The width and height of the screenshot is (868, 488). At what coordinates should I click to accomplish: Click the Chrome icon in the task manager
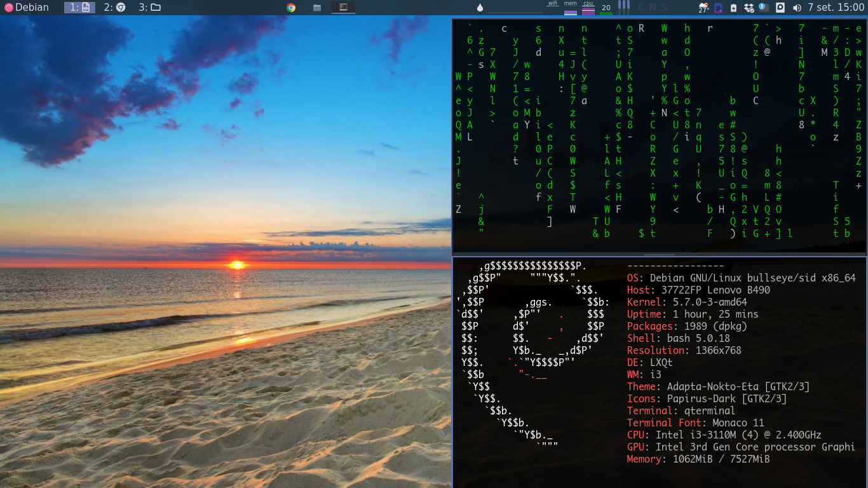click(x=291, y=8)
